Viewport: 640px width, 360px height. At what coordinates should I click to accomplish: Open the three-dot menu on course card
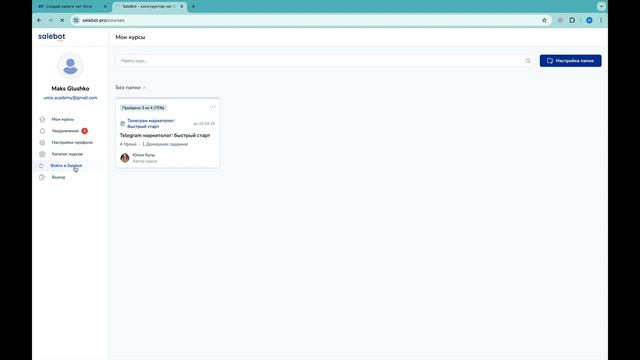pyautogui.click(x=213, y=107)
